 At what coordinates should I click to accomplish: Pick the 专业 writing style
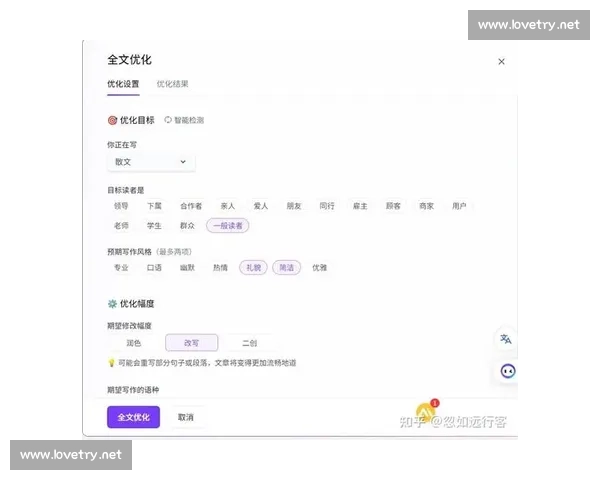point(121,268)
